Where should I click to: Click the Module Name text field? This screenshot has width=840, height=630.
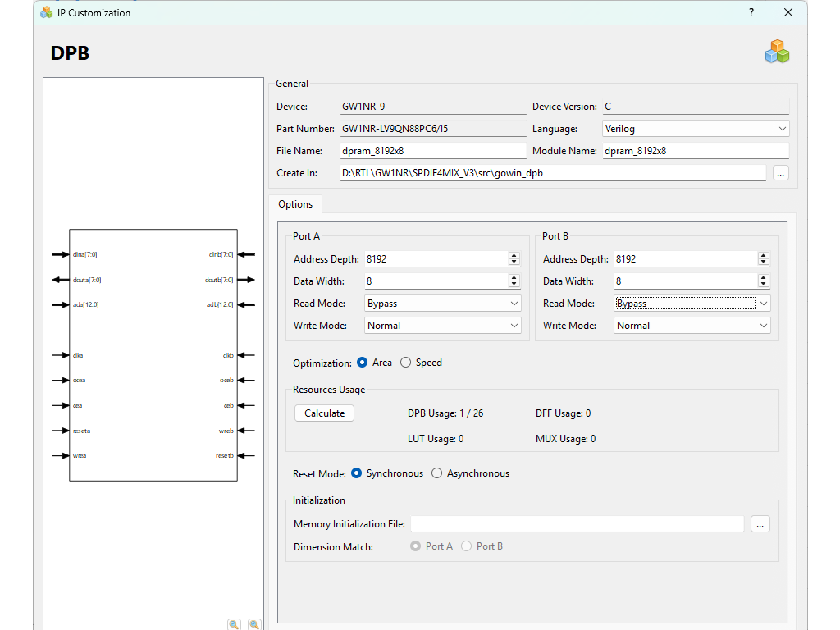(x=695, y=151)
